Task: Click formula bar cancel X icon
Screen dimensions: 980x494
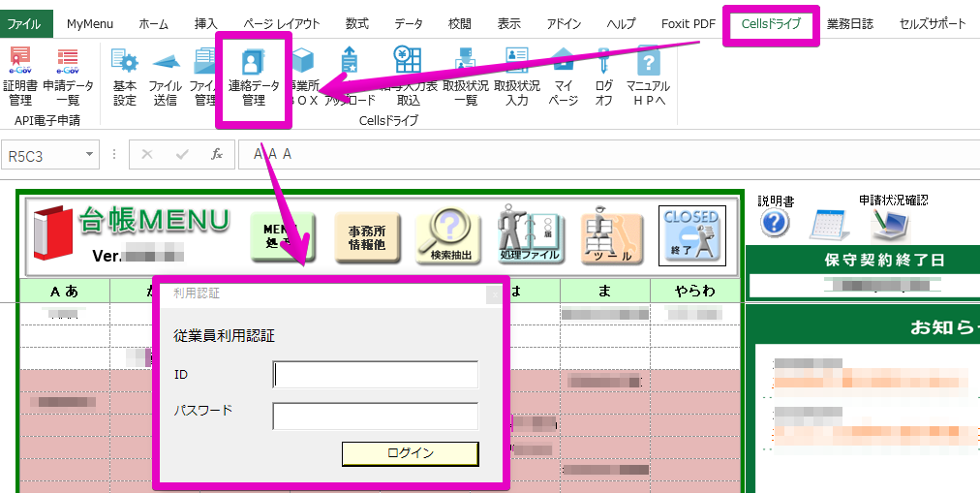Action: (147, 154)
